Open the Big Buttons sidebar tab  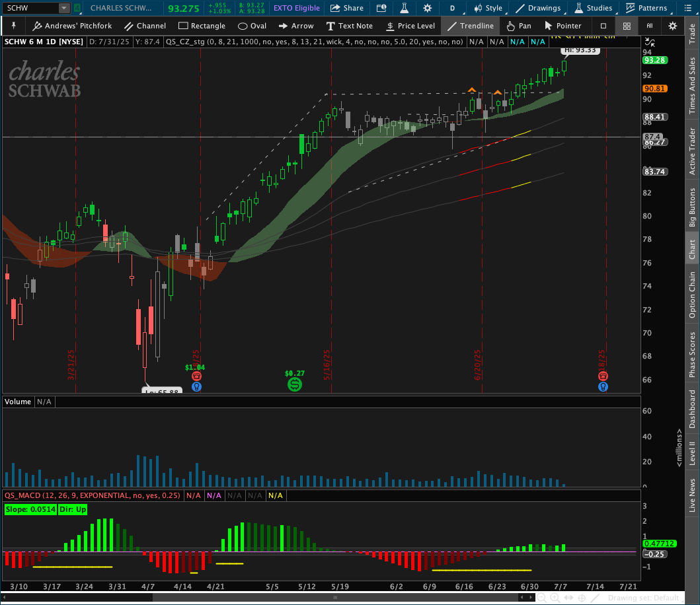click(x=693, y=207)
